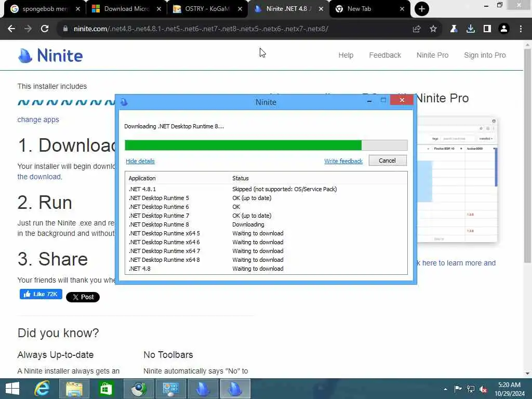Click the X Post button
532x399 pixels.
coord(83,297)
